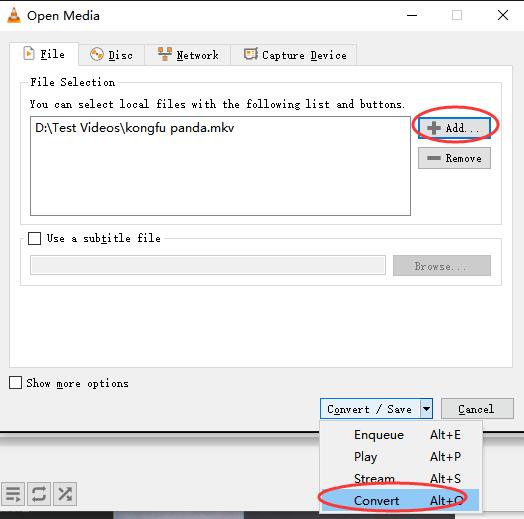Click the subtitle Browse button

pos(442,266)
